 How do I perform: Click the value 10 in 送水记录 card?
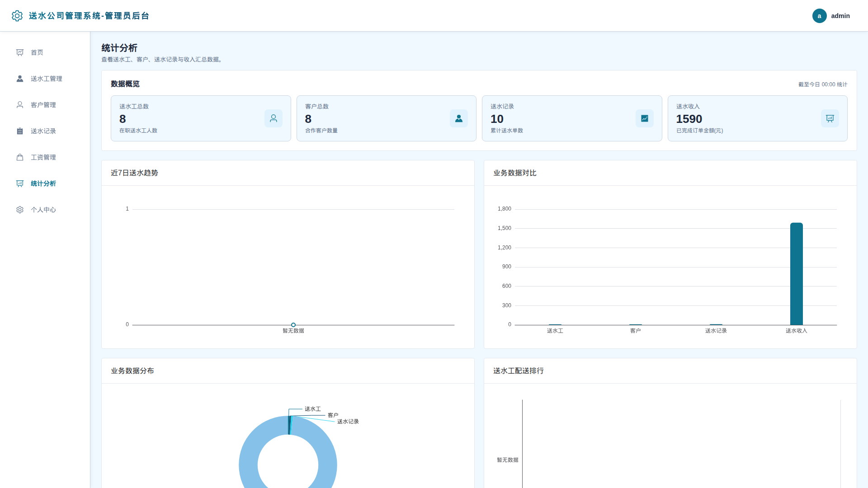click(497, 119)
